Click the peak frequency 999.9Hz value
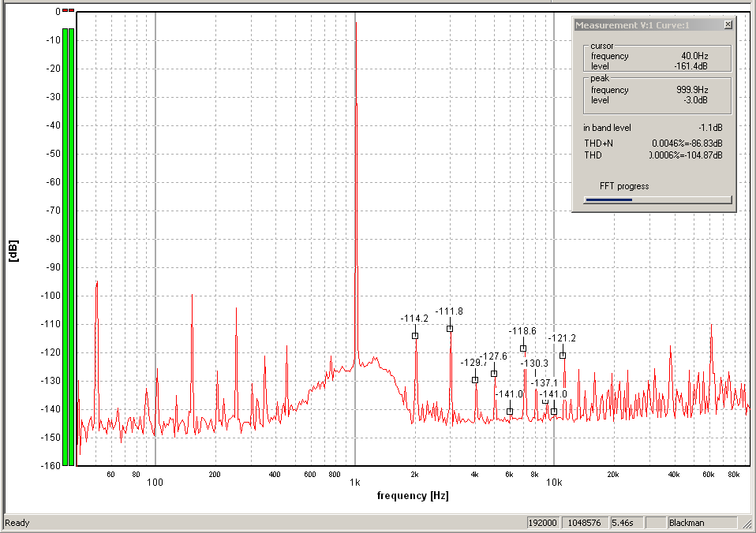 pos(691,90)
